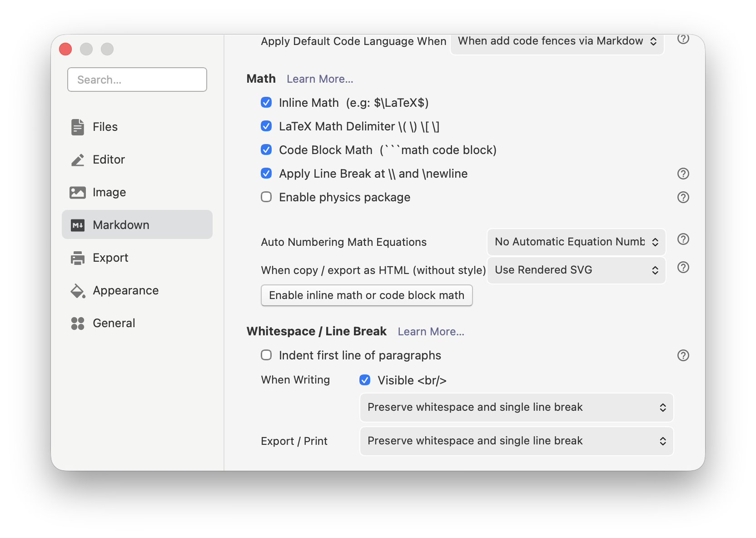Click the Editor pencil icon

[x=78, y=160]
